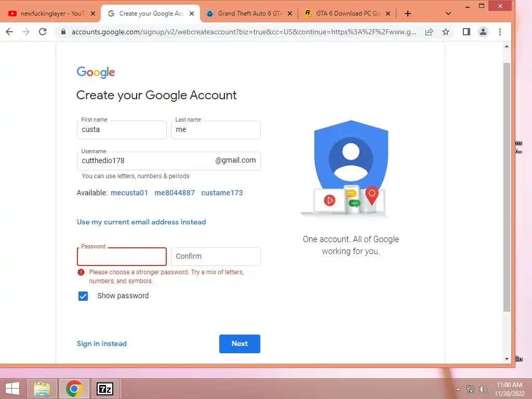
Task: Show hidden system tray icons
Action: click(x=458, y=389)
